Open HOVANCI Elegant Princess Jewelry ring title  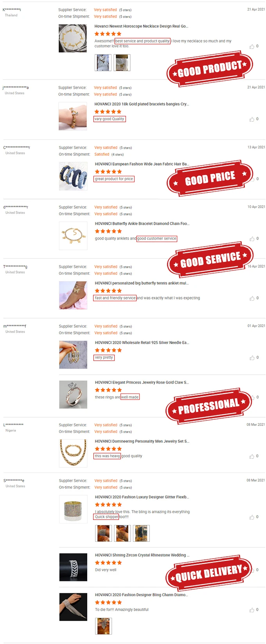[142, 382]
